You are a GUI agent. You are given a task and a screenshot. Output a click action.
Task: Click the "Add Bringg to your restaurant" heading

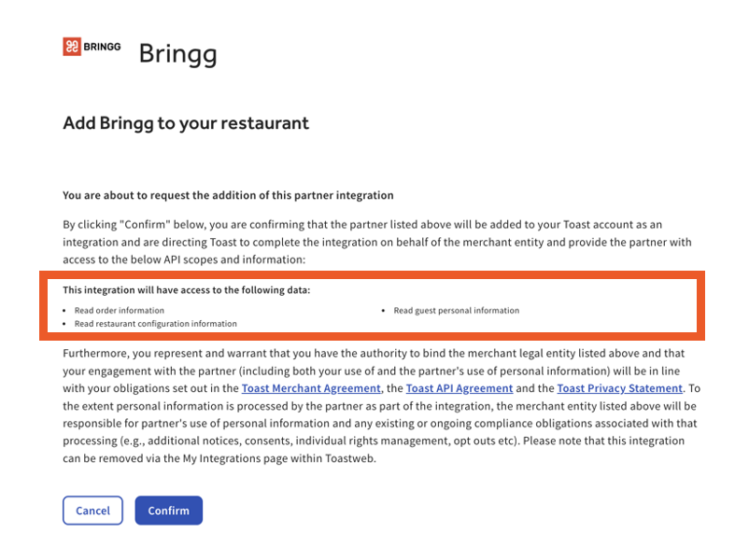[185, 123]
